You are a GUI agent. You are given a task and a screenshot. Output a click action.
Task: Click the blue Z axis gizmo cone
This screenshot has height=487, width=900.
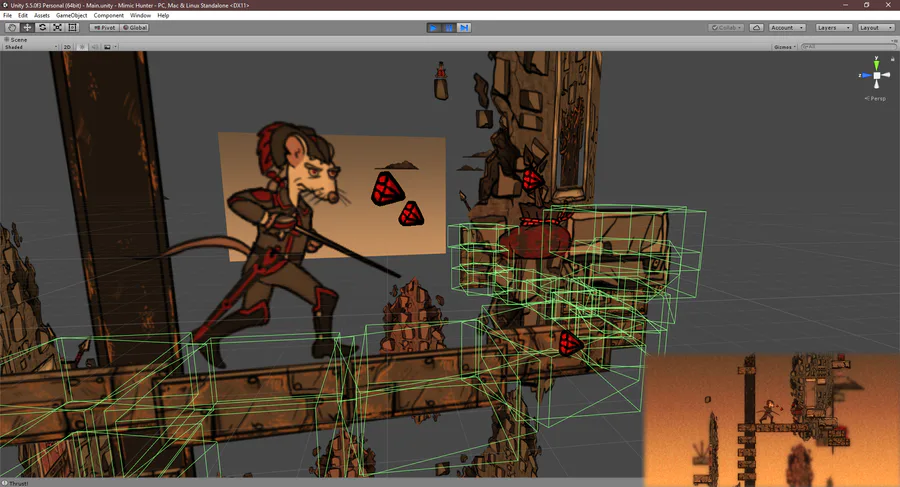(866, 75)
